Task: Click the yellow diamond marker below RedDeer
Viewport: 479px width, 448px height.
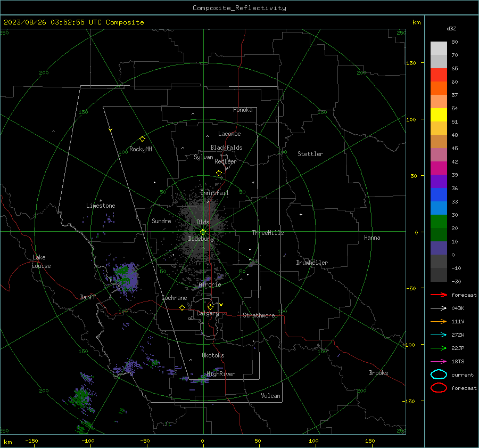Action: (219, 173)
